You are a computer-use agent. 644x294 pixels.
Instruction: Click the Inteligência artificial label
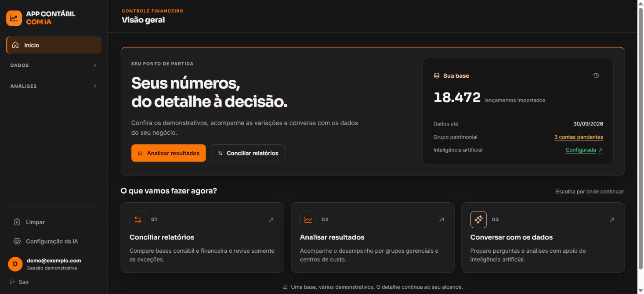458,150
